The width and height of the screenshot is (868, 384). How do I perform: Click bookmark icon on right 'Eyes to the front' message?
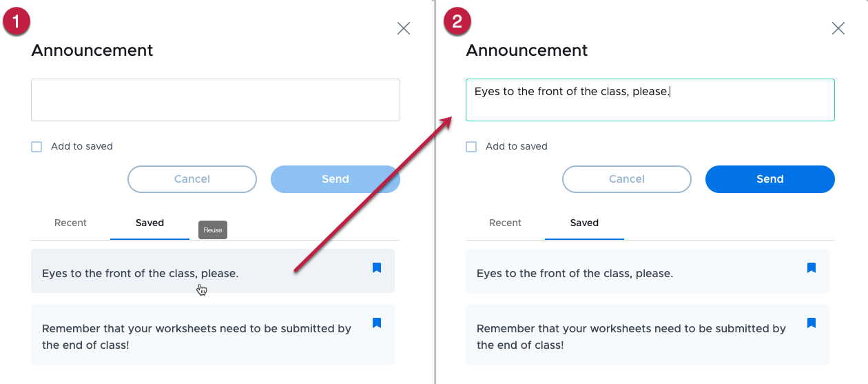[x=812, y=268]
